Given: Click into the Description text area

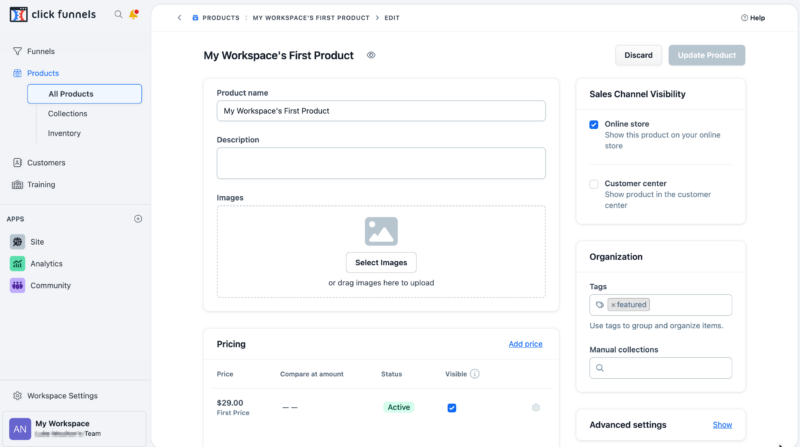Looking at the screenshot, I should 381,163.
